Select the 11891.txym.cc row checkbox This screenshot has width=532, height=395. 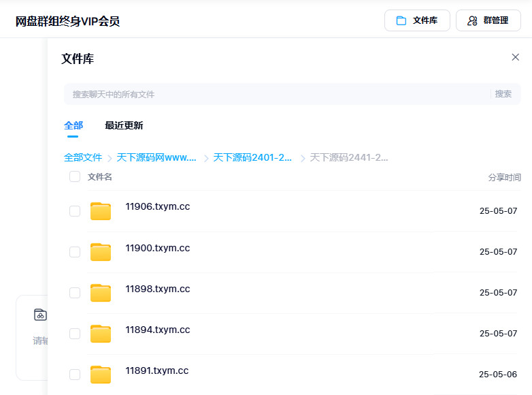point(75,375)
